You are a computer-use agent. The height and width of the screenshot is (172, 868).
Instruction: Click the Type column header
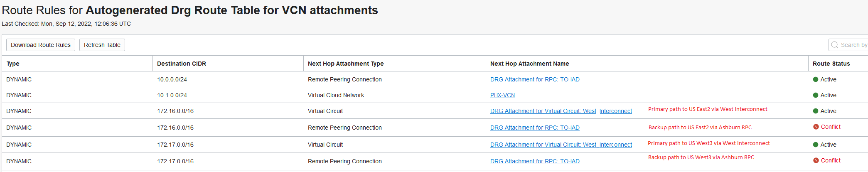pyautogui.click(x=13, y=64)
